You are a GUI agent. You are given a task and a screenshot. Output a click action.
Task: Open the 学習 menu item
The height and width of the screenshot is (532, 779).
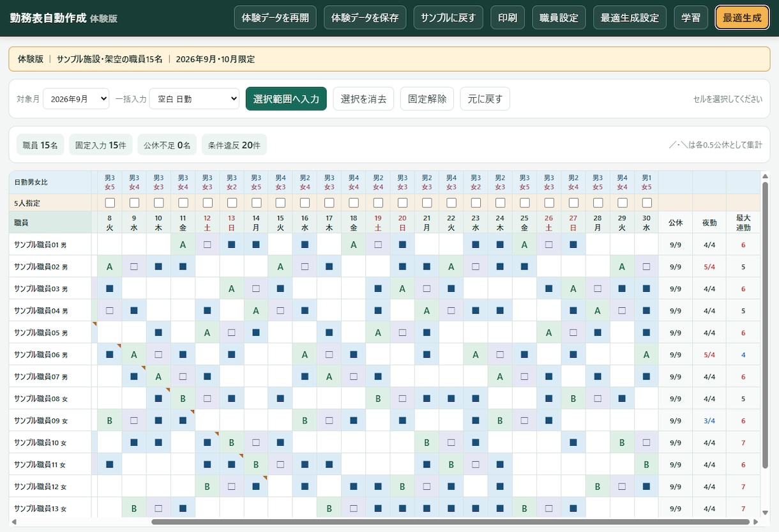point(691,17)
